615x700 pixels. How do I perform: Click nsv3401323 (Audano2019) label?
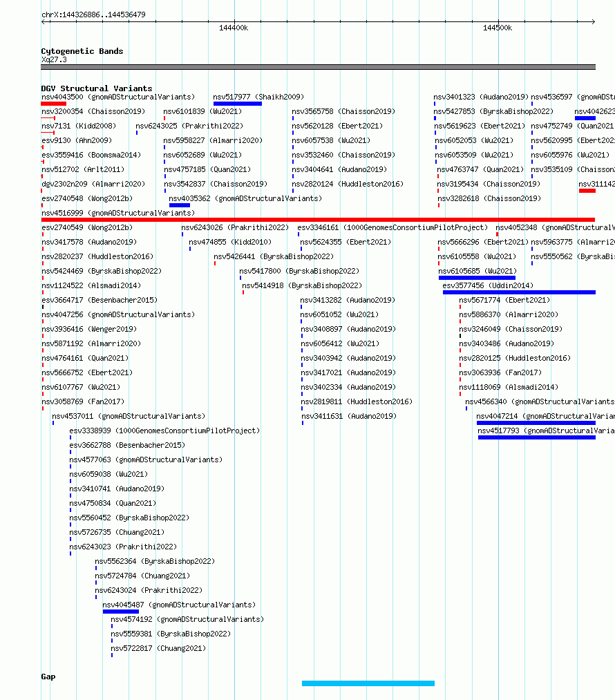point(481,97)
